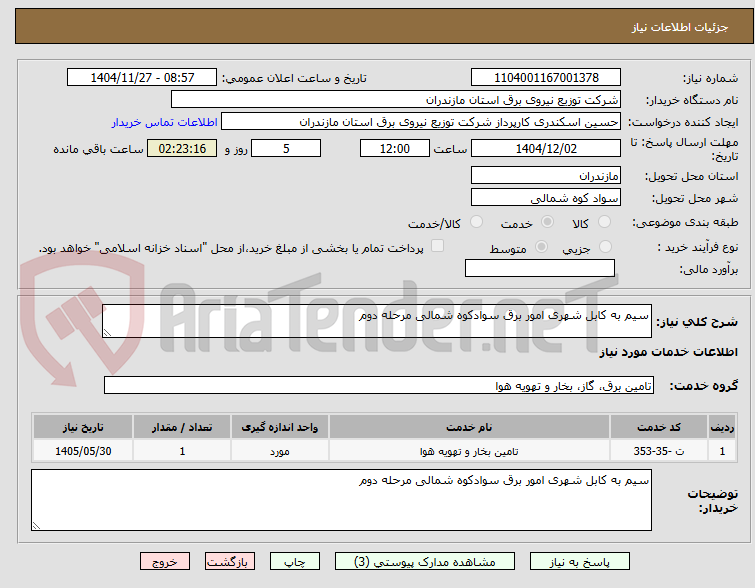Viewport: 755px width, 588px height.
Task: Click the نام خدمت column header
Action: 469,427
